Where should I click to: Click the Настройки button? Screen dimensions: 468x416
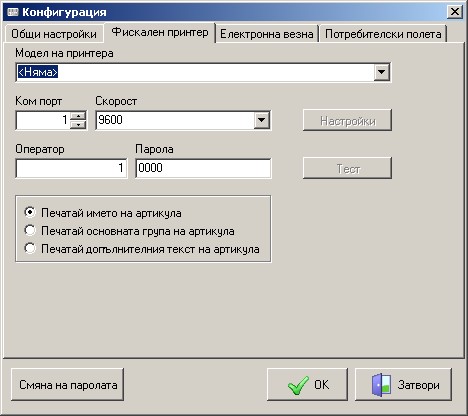pos(347,121)
